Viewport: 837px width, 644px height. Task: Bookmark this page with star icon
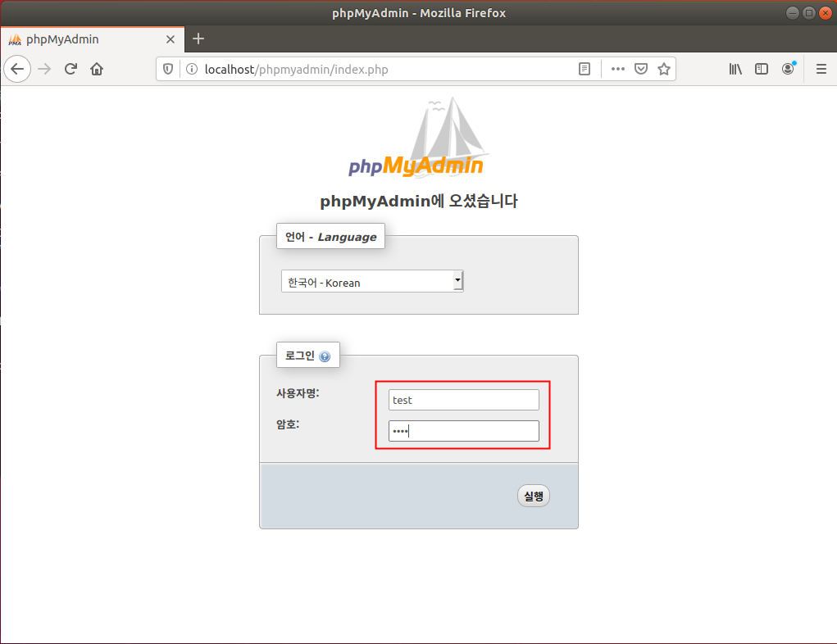[x=664, y=69]
